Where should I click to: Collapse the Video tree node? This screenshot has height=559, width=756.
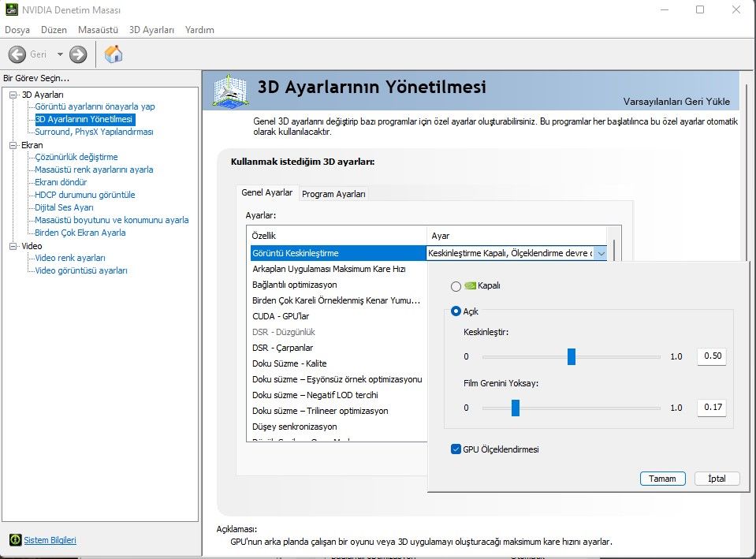click(13, 246)
